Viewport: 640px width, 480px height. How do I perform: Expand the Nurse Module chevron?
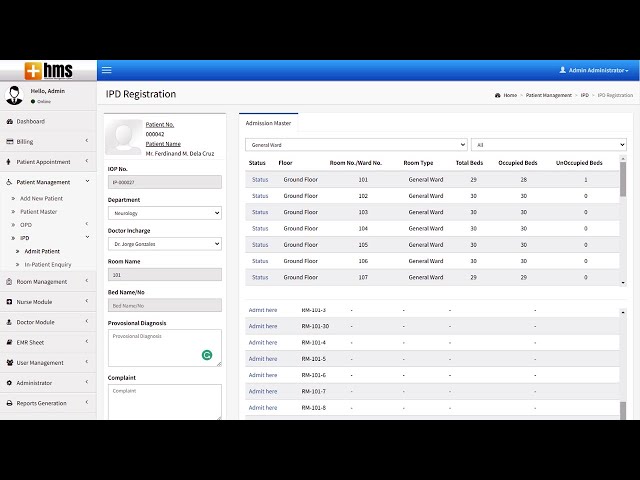(87, 301)
